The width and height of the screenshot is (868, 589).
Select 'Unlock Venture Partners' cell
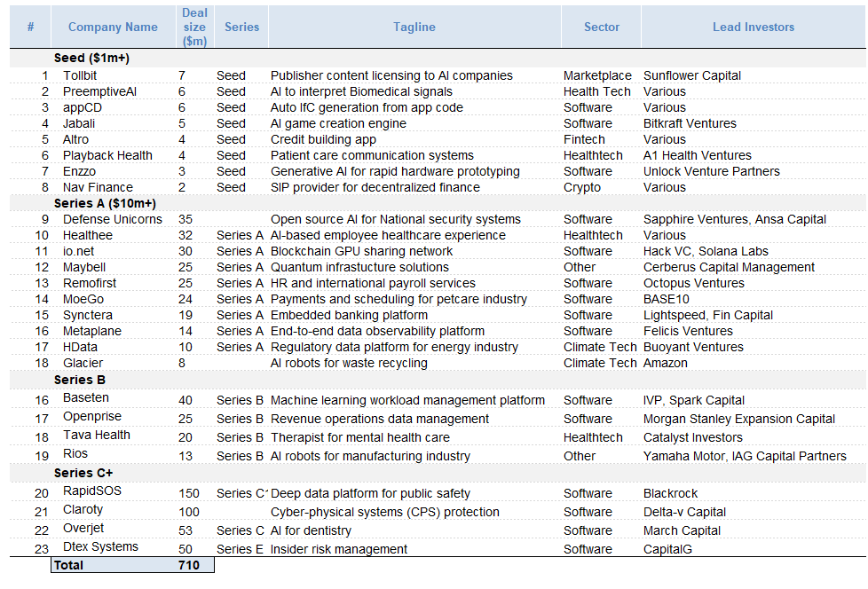(x=711, y=172)
